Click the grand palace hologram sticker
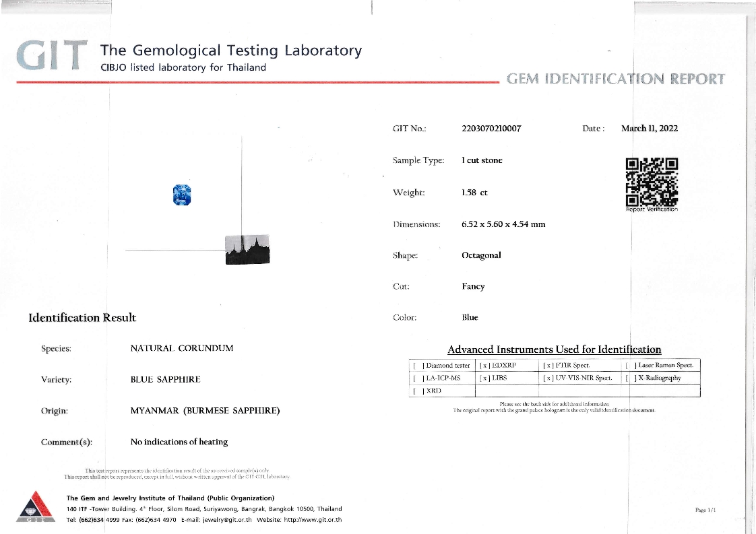This screenshot has width=756, height=534. [247, 249]
